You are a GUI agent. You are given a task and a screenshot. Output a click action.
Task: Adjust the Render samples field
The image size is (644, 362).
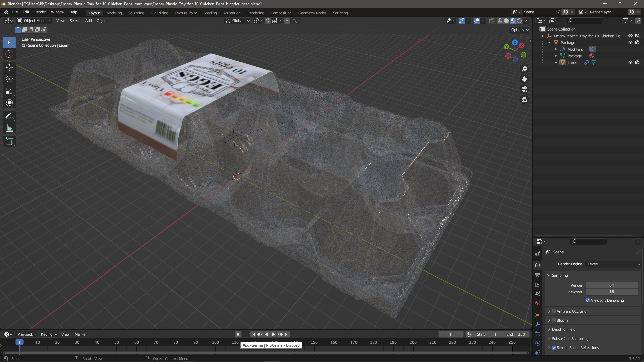point(611,285)
